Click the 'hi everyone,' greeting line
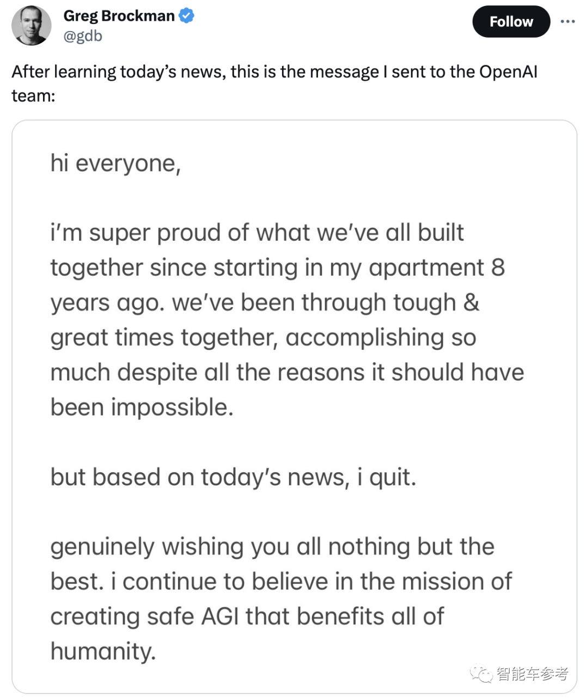Image resolution: width=588 pixels, height=700 pixels. 115,163
